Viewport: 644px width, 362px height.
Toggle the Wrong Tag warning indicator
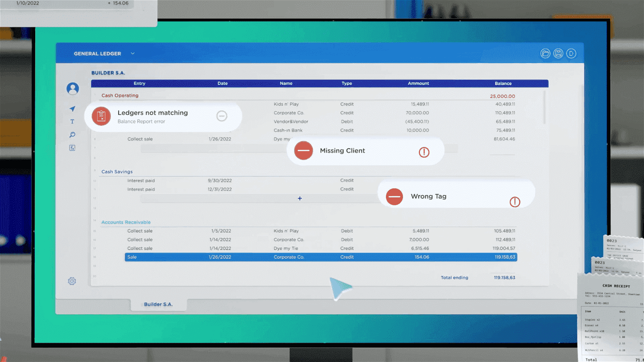[515, 202]
